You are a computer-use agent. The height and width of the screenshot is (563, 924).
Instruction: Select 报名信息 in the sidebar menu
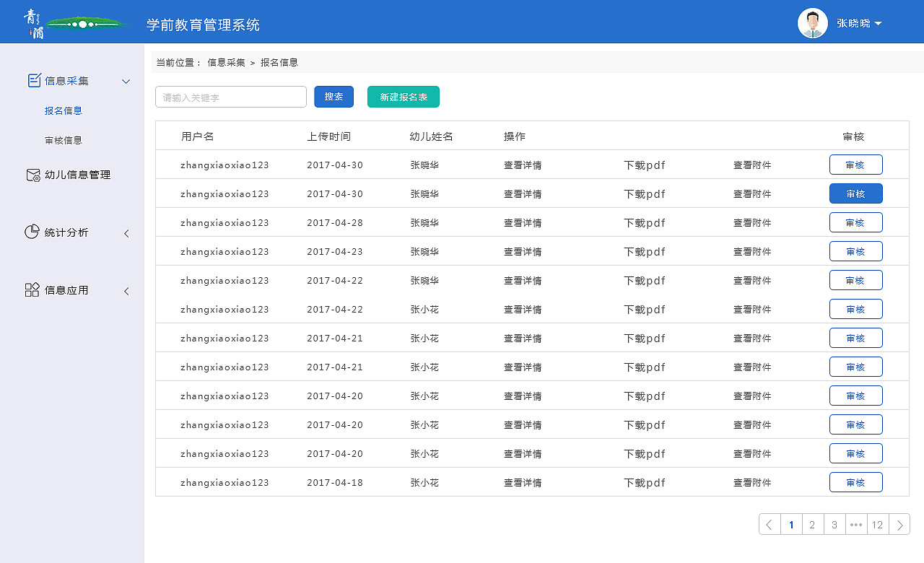point(65,110)
